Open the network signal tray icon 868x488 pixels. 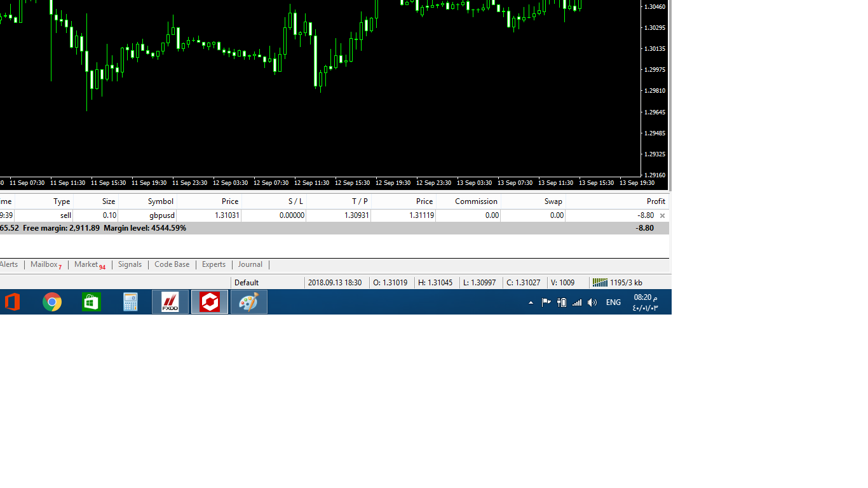click(577, 302)
